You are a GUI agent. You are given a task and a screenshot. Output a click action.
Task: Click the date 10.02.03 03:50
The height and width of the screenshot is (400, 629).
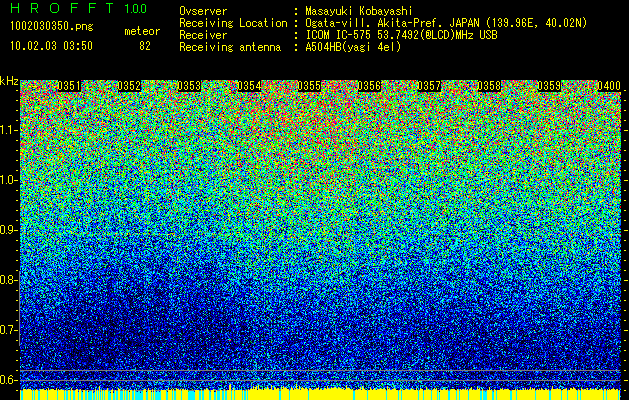coord(51,46)
